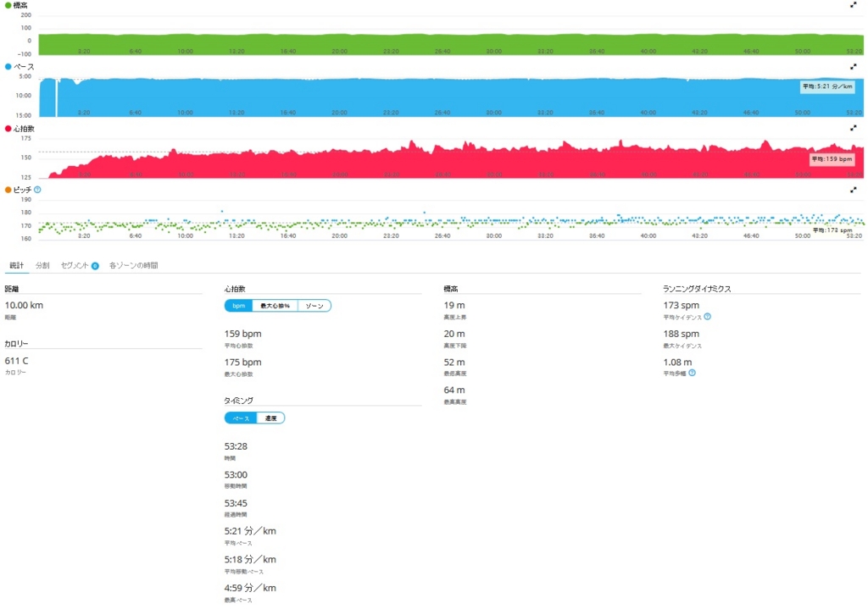Click the 19 m elevation gain value
The image size is (868, 609).
click(x=454, y=305)
